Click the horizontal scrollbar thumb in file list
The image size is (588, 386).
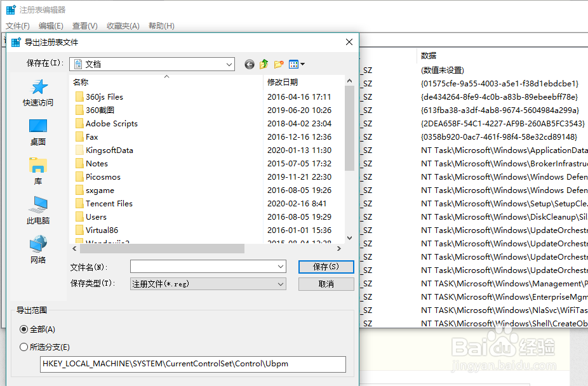pos(162,248)
